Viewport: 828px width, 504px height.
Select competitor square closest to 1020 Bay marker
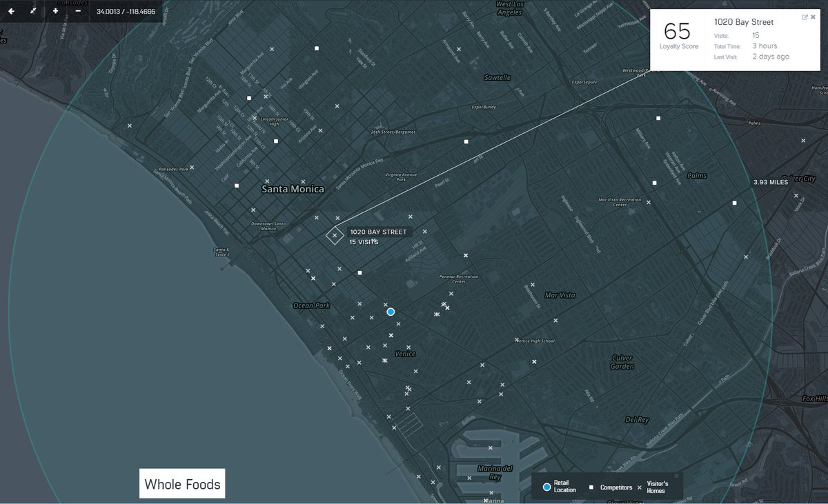(x=359, y=273)
